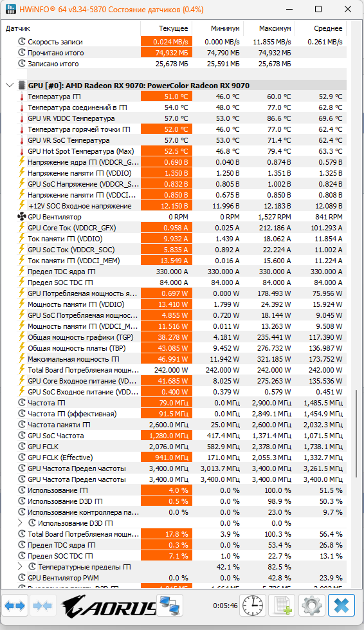This screenshot has width=364, height=630.
Task: Click clock icon of GPU FCLK (Effective) row
Action: pos(22,458)
